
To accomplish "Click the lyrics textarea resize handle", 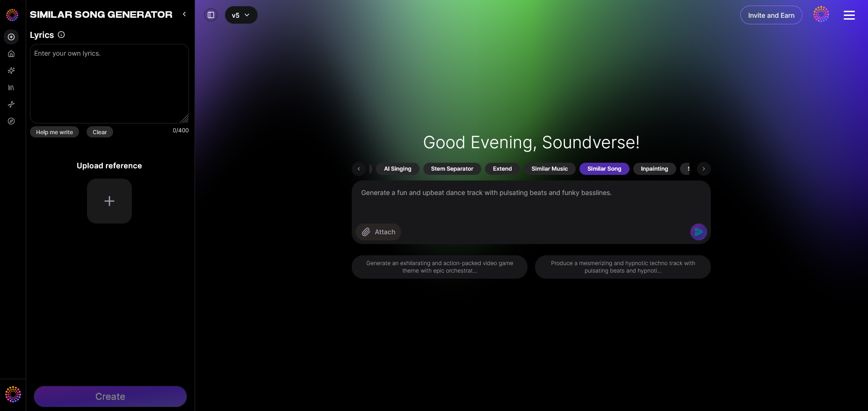I will [184, 119].
